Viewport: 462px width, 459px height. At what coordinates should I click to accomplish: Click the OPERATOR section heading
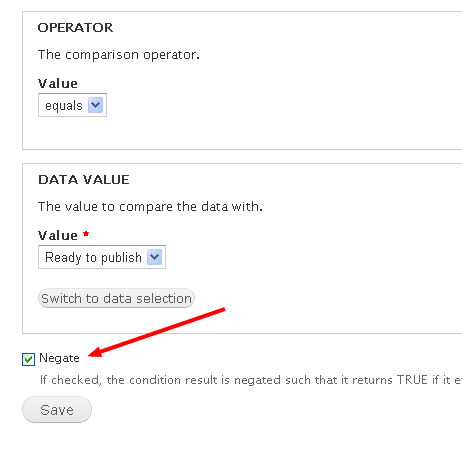point(75,28)
